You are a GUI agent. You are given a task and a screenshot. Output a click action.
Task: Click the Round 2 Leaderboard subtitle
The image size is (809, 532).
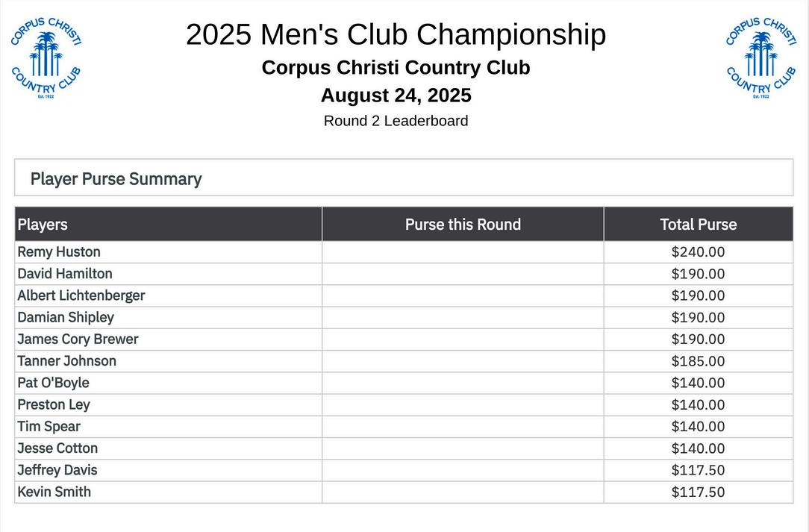coord(396,121)
